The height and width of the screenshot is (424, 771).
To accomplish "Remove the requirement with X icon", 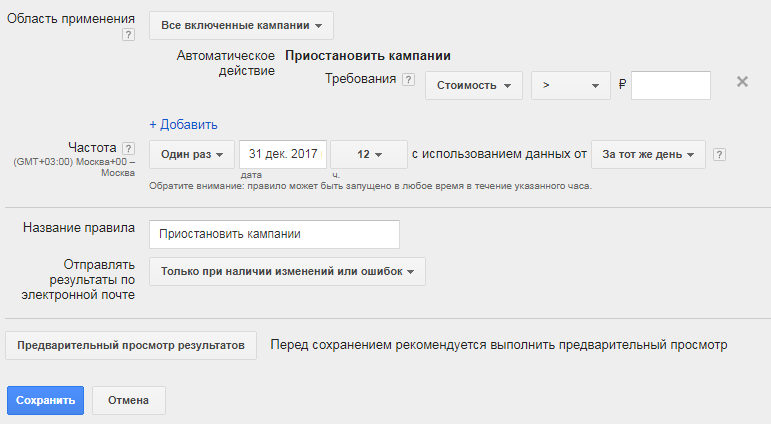I will pyautogui.click(x=742, y=82).
